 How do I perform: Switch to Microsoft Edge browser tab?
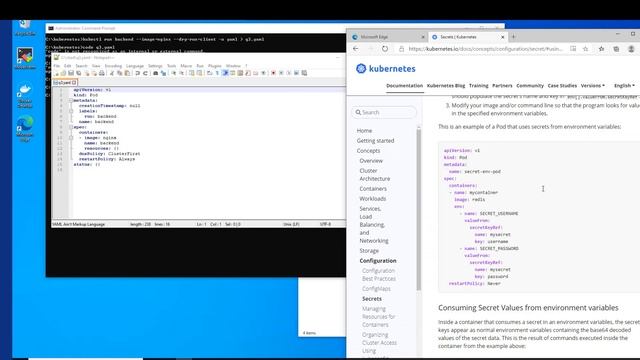point(388,37)
